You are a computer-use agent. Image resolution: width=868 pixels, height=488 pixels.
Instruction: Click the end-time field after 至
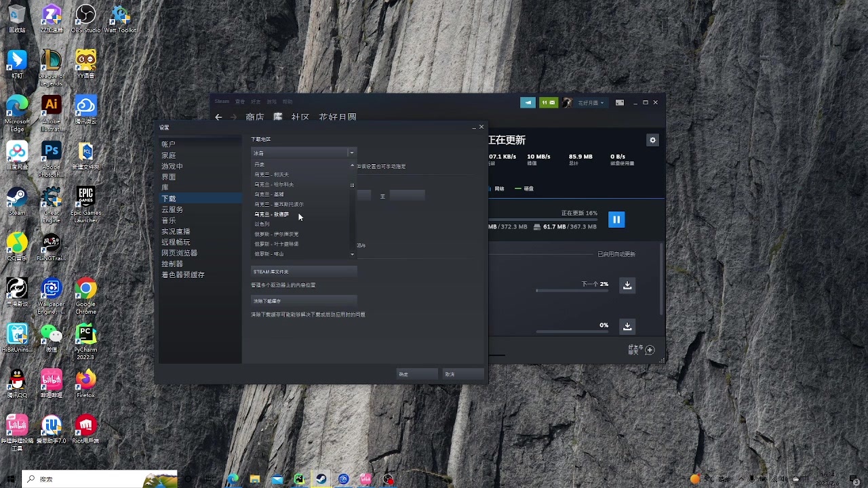point(407,195)
